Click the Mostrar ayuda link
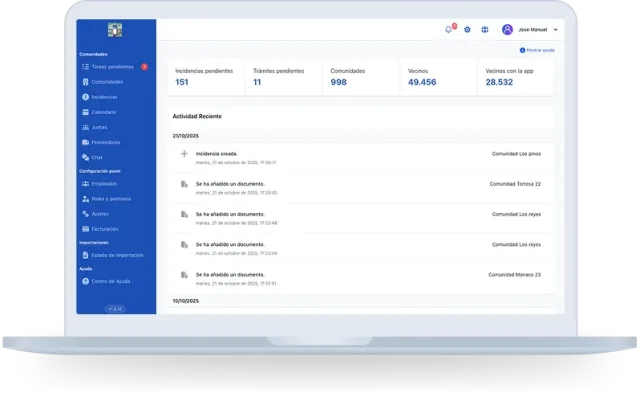The height and width of the screenshot is (397, 640). tap(537, 50)
